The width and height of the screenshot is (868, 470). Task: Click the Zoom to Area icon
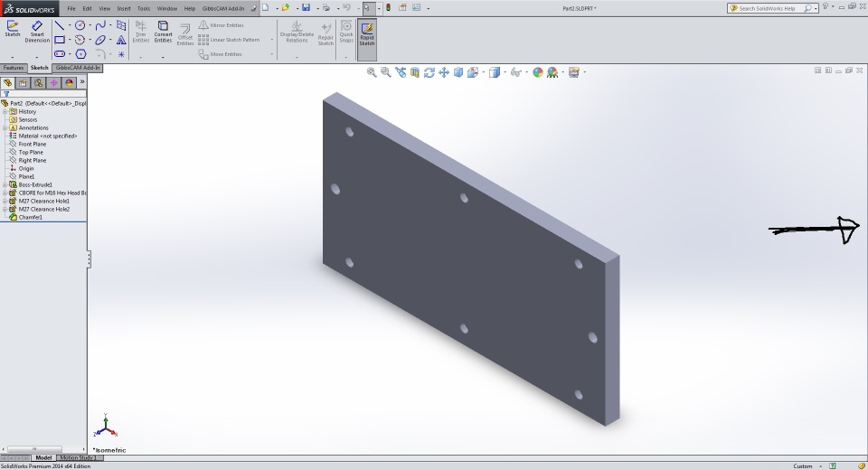386,72
